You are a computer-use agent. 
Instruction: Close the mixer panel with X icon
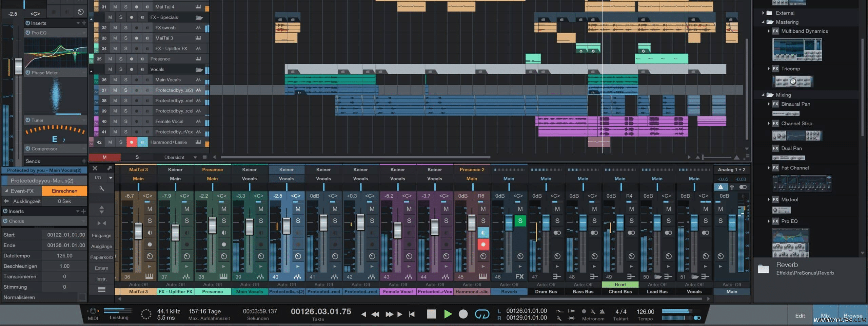pos(95,168)
